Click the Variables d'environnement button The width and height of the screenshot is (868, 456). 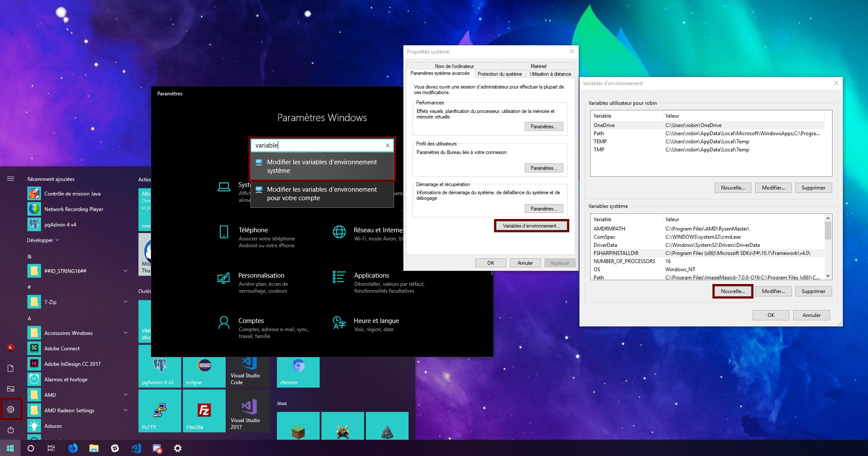(x=531, y=226)
